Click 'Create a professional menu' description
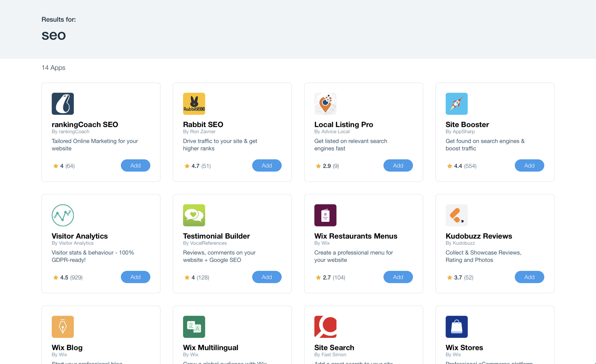 point(354,256)
